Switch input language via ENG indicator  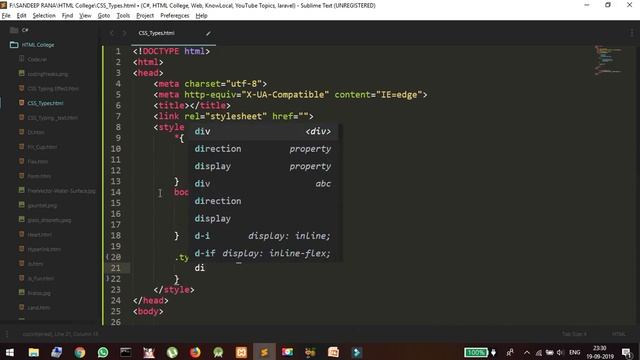pyautogui.click(x=575, y=352)
